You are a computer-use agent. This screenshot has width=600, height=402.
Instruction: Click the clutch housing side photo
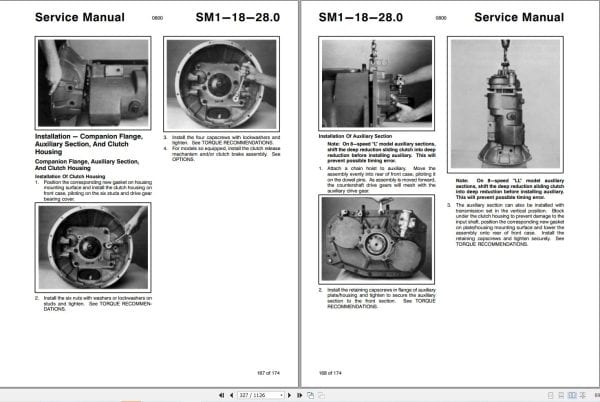[93, 83]
